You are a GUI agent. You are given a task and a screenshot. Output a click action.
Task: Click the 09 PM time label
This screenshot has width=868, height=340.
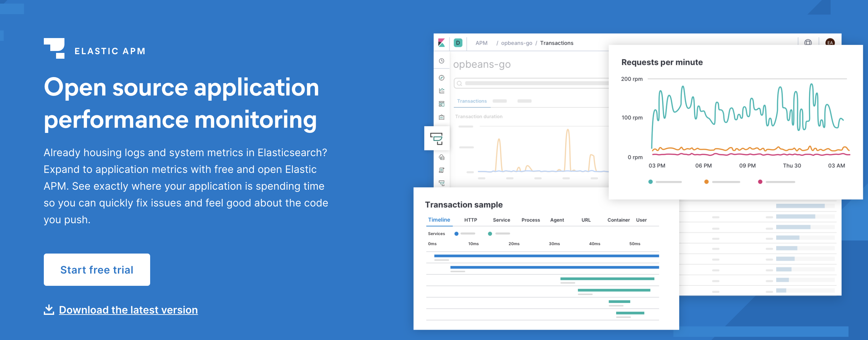point(747,165)
